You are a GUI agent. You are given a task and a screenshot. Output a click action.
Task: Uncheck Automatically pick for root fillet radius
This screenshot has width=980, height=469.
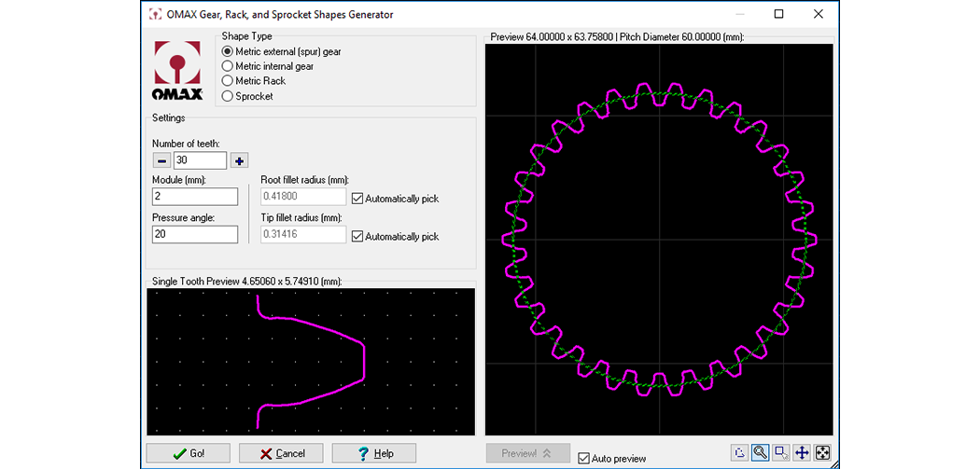click(x=357, y=199)
